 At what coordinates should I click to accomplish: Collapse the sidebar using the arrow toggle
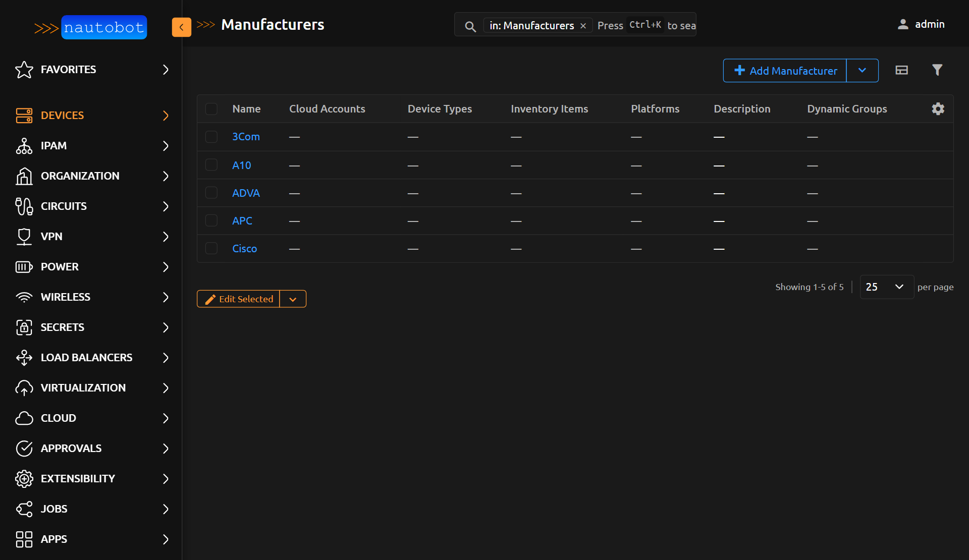181,27
